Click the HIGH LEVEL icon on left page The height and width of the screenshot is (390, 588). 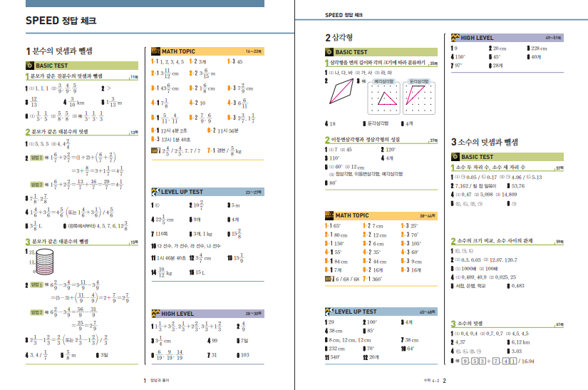(156, 313)
